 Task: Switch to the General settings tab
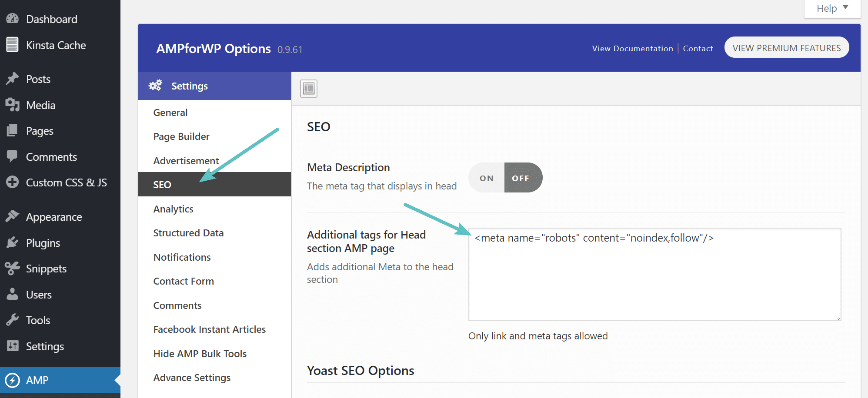170,112
